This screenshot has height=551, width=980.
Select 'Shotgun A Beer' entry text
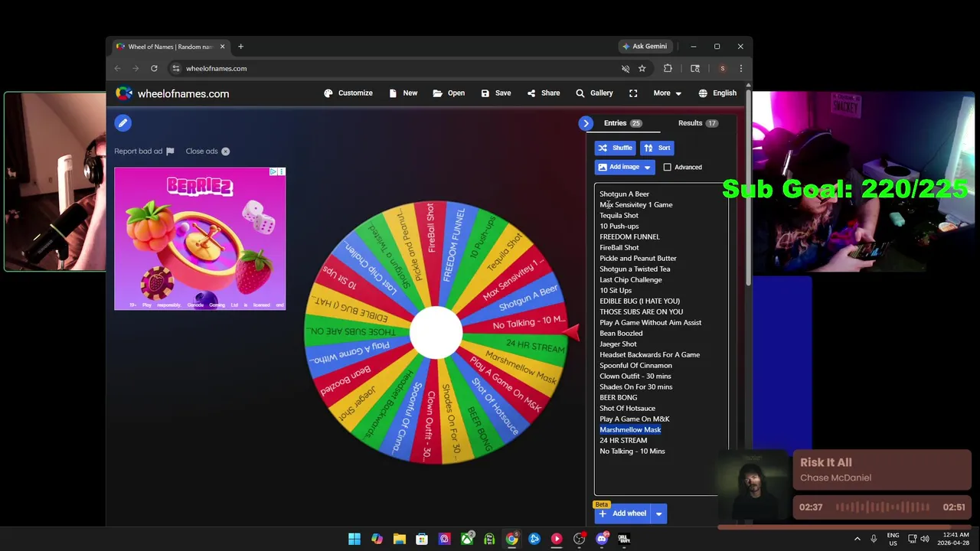[624, 194]
